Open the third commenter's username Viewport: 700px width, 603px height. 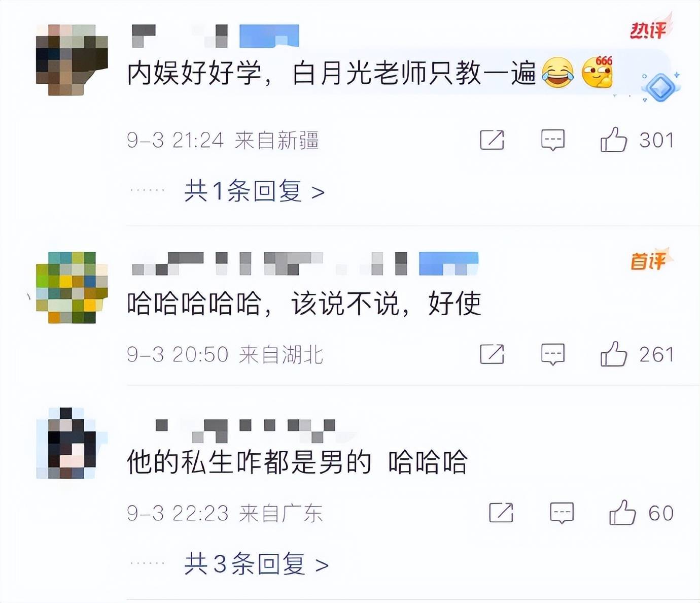tap(245, 430)
